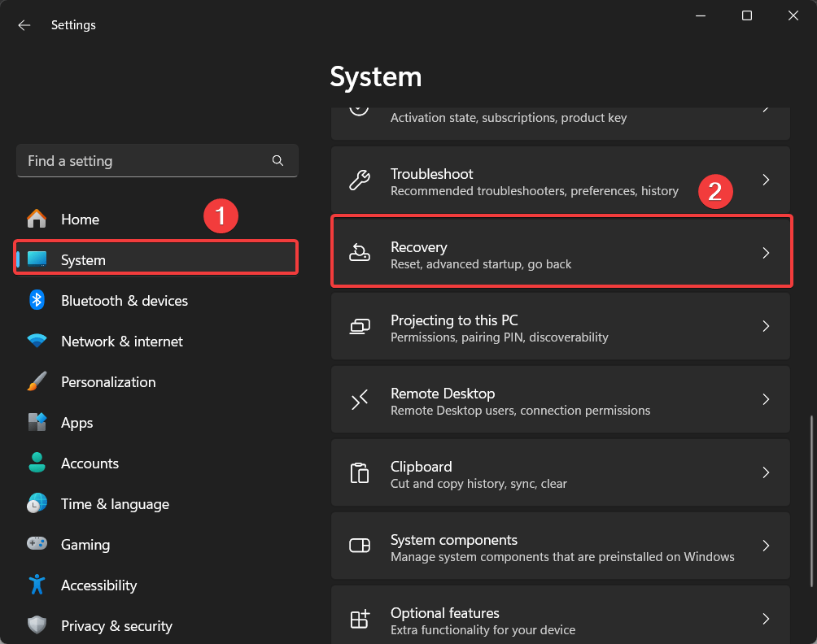Click the search magnifier icon

tap(277, 161)
